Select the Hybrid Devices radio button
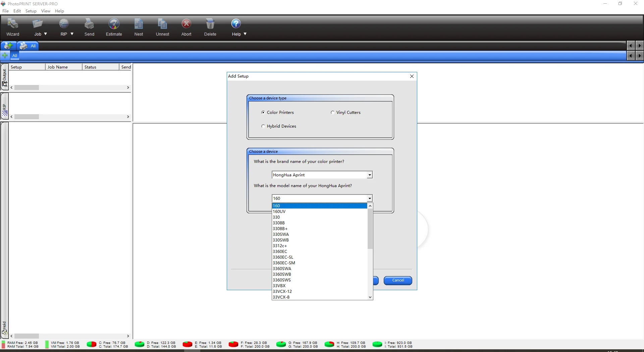This screenshot has height=352, width=644. 263,126
